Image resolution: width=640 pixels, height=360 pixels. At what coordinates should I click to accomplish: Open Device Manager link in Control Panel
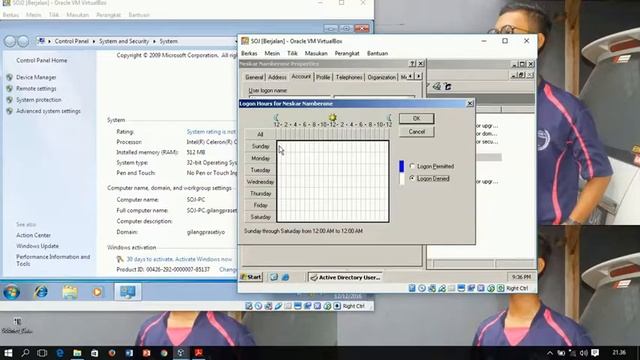36,77
